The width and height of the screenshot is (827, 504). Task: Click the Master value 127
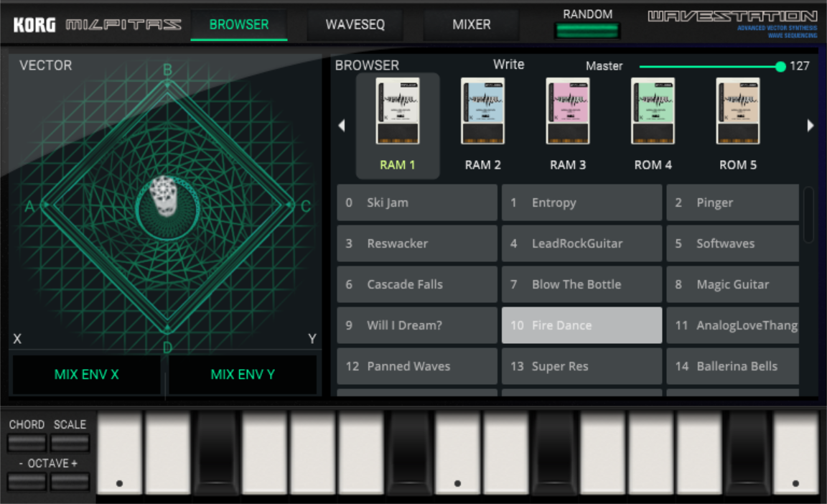800,66
